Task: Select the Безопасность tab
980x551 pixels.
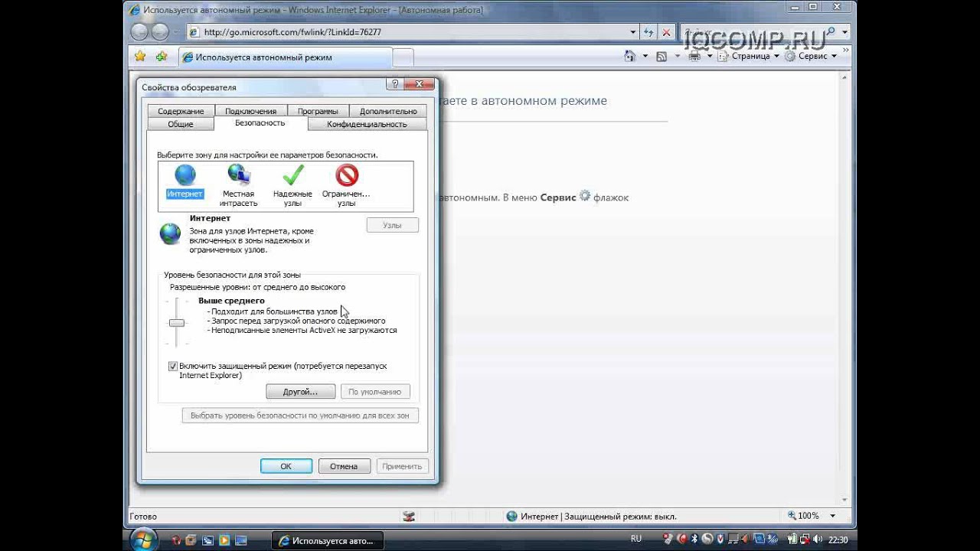Action: click(x=260, y=122)
